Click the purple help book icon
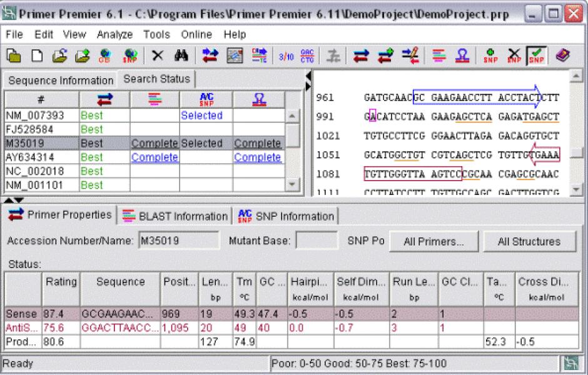 click(x=562, y=56)
